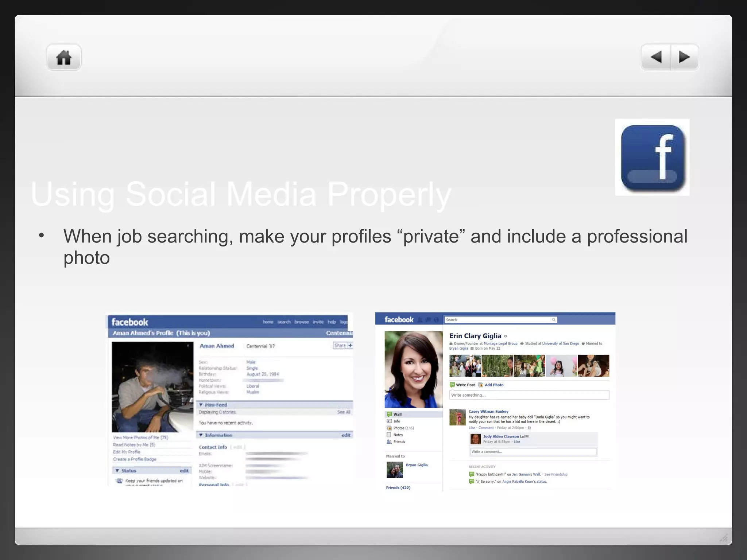The image size is (747, 560).
Task: Click 'Edit My Profile' link
Action: click(127, 452)
